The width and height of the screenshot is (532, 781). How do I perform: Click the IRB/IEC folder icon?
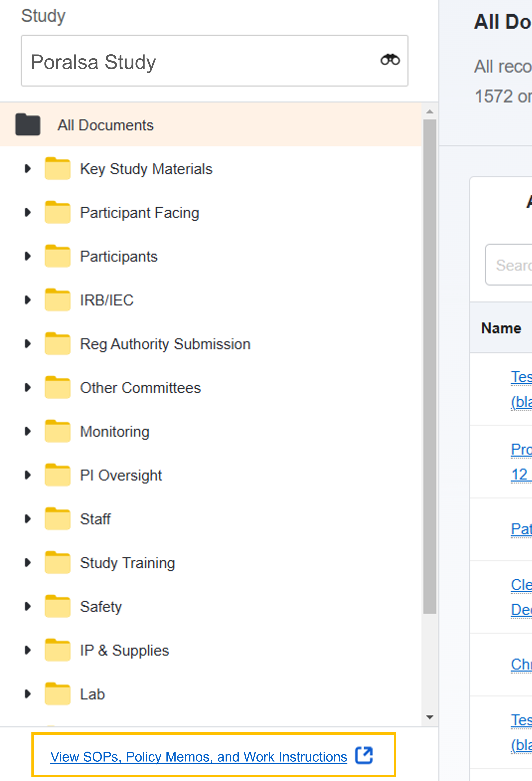click(x=57, y=300)
